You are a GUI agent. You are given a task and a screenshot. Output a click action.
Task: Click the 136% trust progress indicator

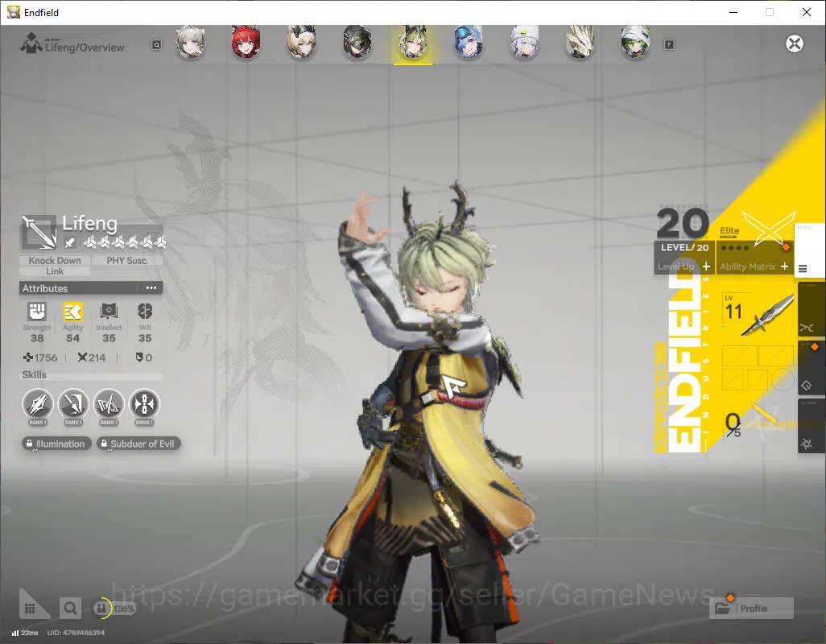coord(114,609)
